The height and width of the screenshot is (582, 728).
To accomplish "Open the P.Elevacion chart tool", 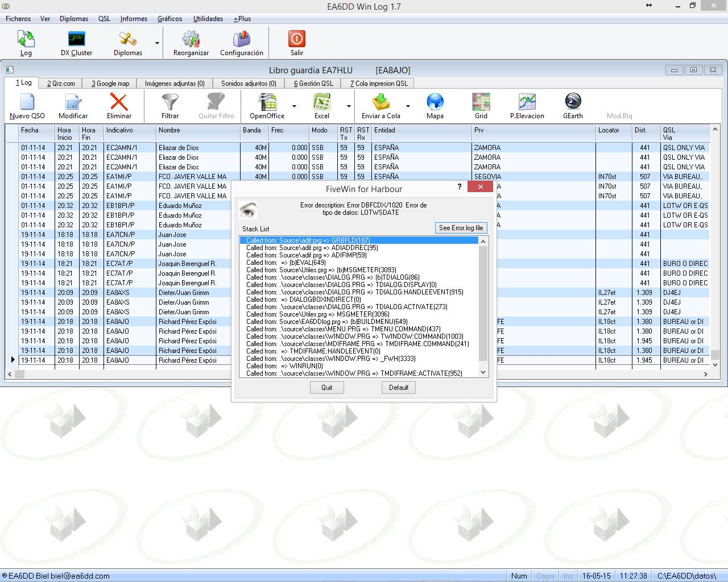I will click(527, 106).
